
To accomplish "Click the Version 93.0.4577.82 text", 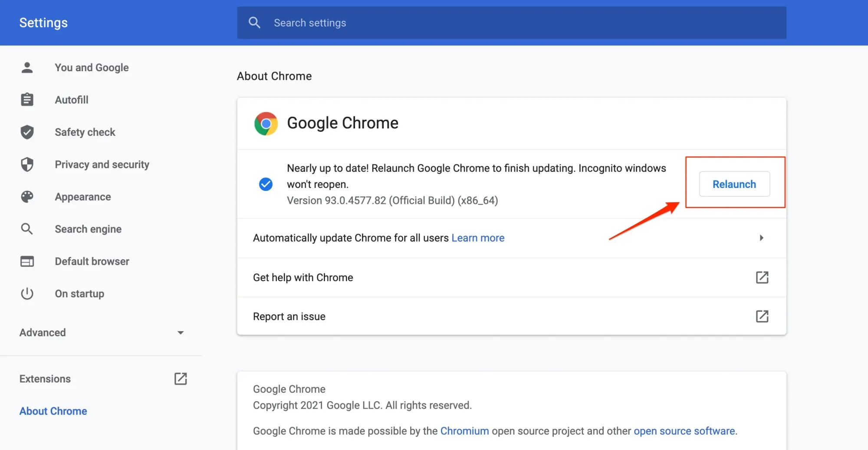I will (x=392, y=200).
